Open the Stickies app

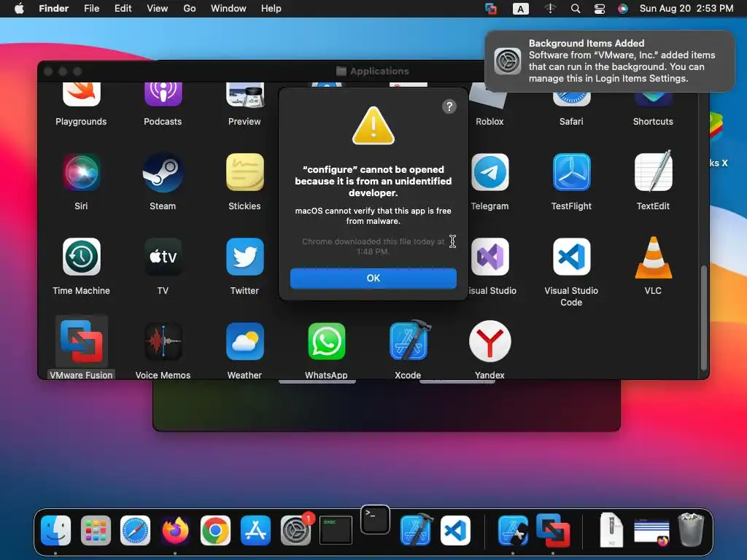coord(244,172)
